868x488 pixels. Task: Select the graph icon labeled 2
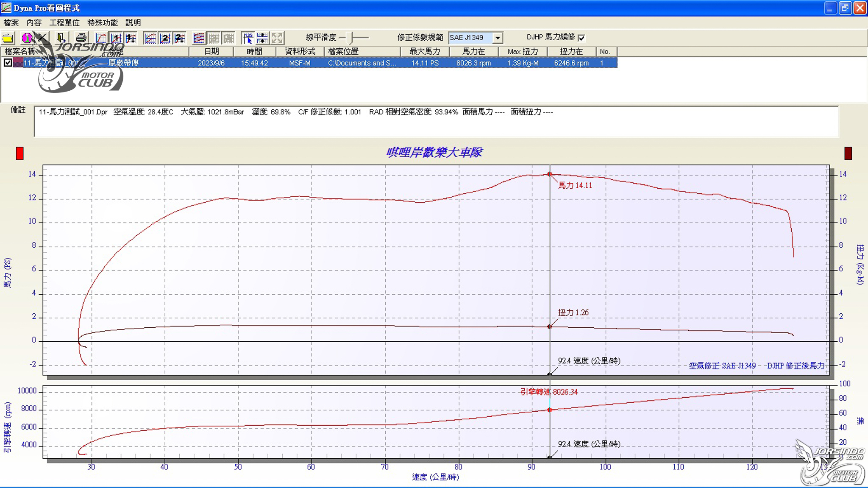coord(165,38)
